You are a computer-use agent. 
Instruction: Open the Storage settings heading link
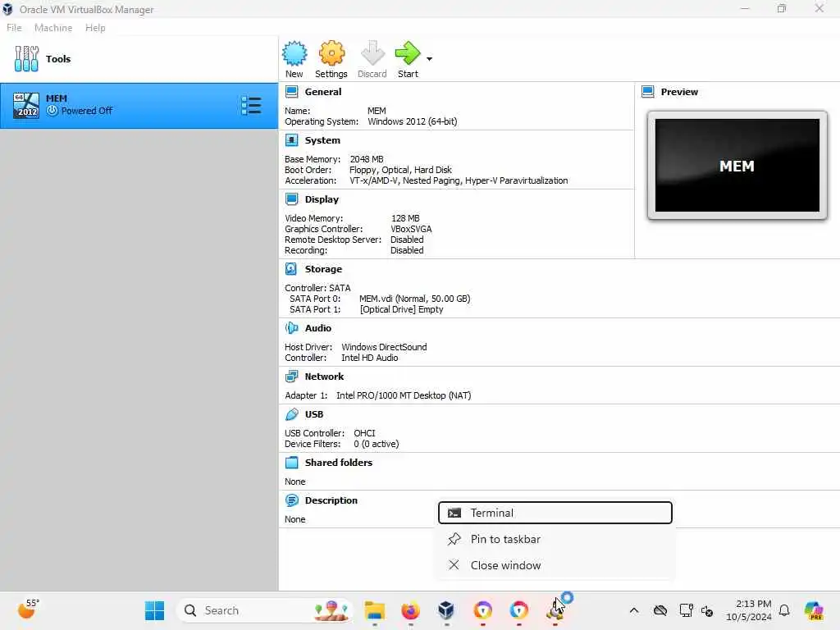[323, 269]
